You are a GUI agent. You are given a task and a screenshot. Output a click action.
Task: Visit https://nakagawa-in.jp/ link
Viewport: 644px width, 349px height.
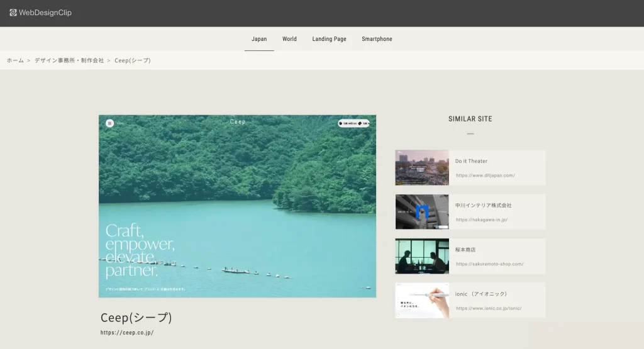482,219
